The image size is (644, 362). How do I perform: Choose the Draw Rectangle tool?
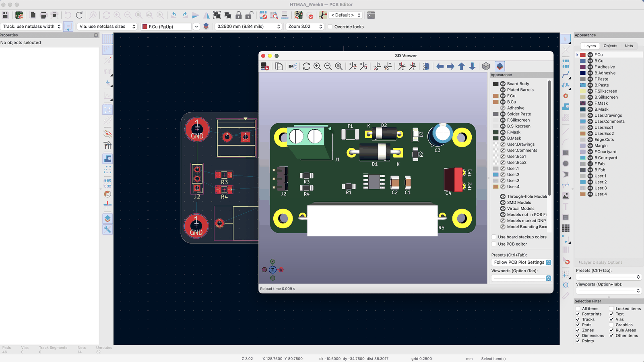tap(566, 153)
